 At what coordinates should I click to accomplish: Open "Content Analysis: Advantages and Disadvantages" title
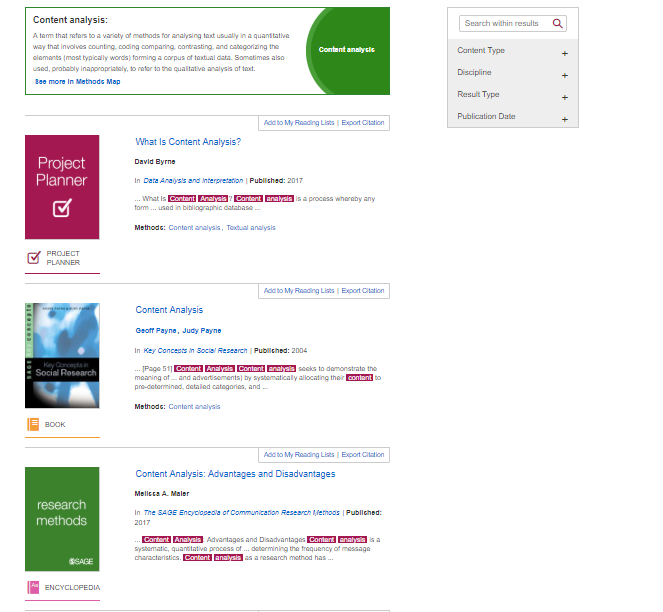235,474
